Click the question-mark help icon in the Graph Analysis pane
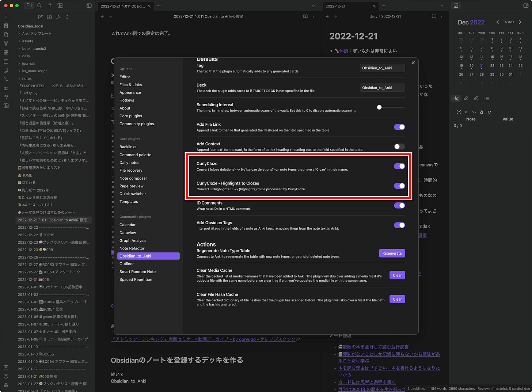The image size is (532, 392). tap(459, 112)
